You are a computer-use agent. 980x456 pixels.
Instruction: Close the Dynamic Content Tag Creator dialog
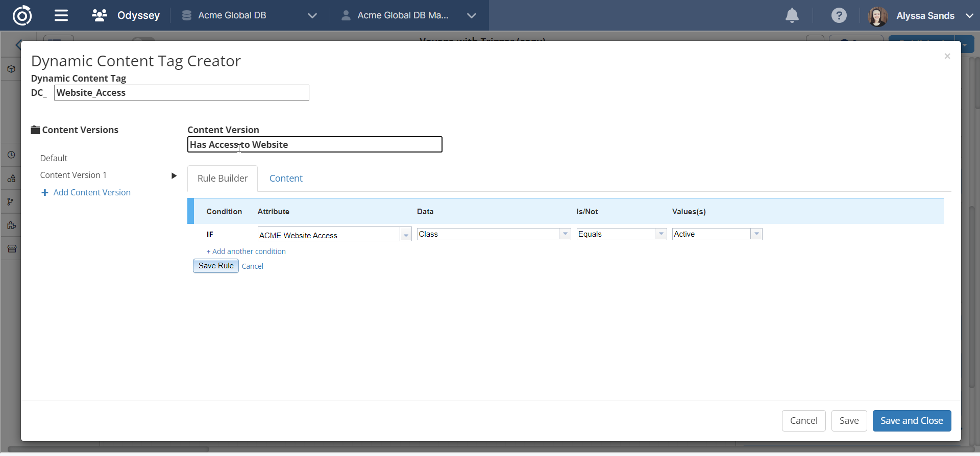coord(947,56)
